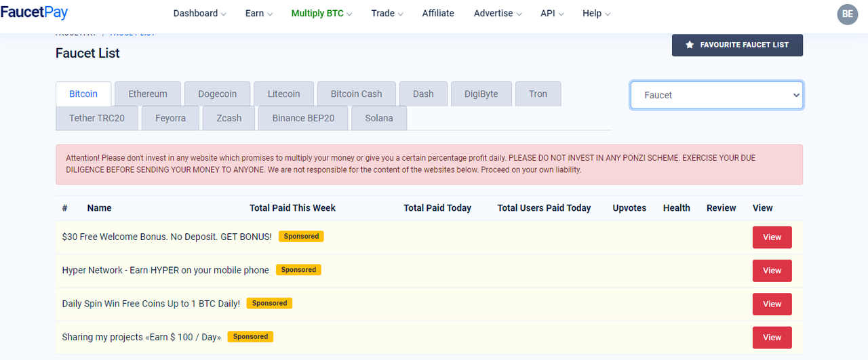Click the Sponsored badge on Hyper Network row
Viewport: 868px width, 360px height.
coord(298,270)
